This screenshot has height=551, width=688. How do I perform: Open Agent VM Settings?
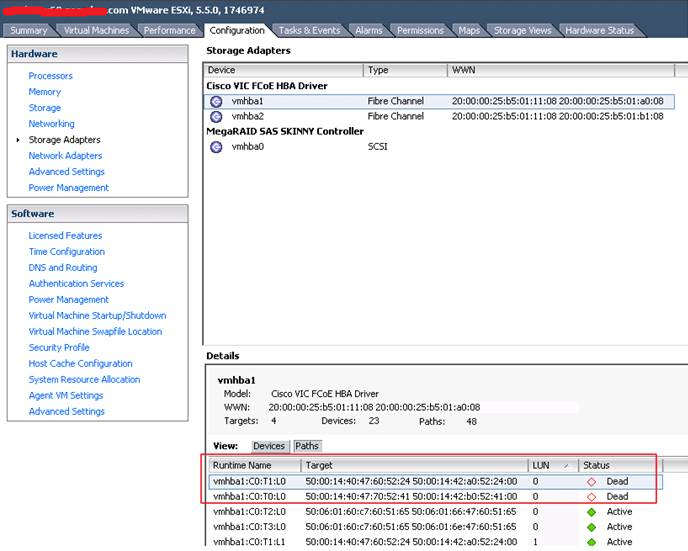pos(66,396)
